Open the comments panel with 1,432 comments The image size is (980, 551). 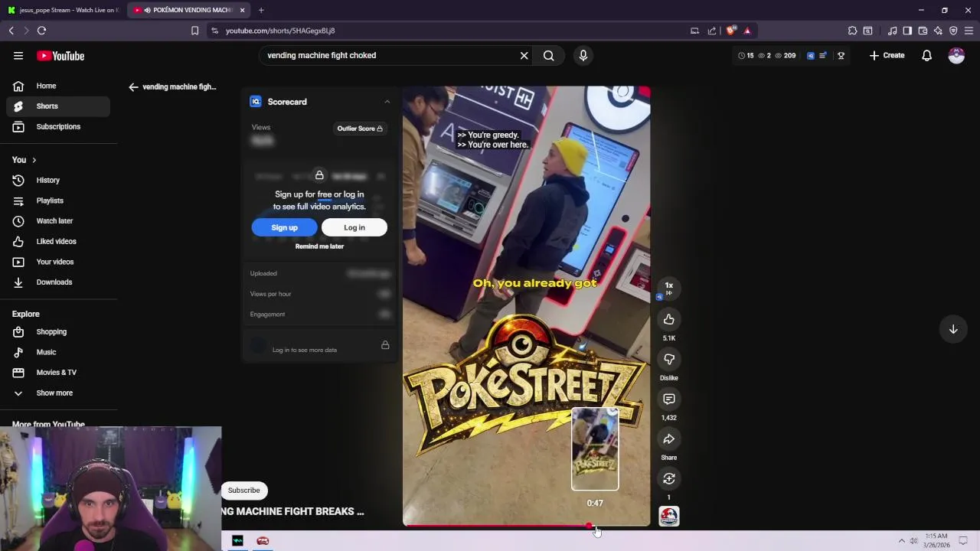669,399
